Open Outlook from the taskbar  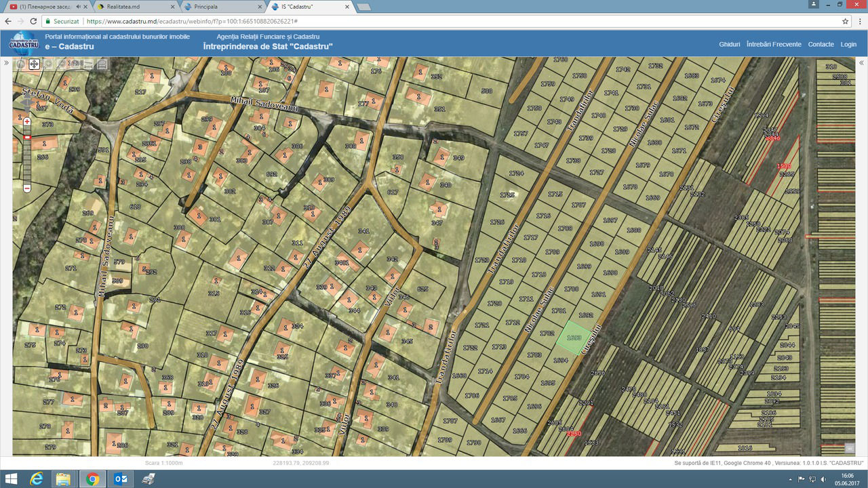pyautogui.click(x=121, y=479)
